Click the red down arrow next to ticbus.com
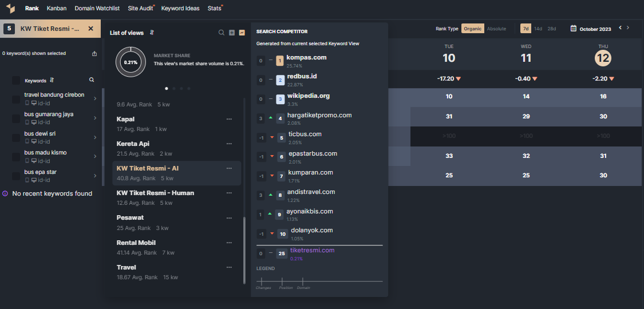Image resolution: width=644 pixels, height=309 pixels. (272, 137)
